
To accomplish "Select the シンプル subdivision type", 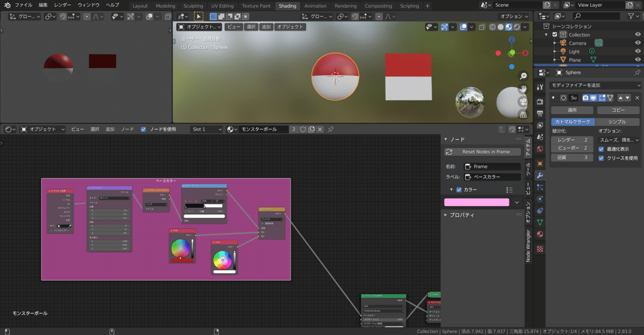I will click(x=617, y=122).
